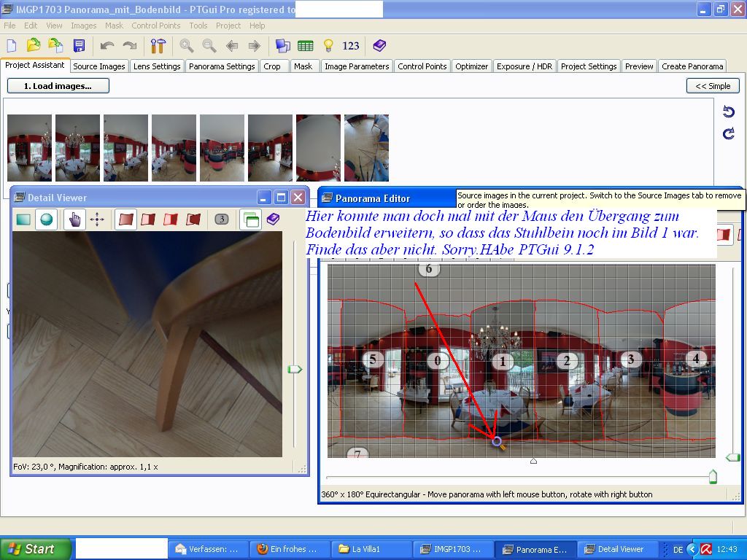Click the Detail Viewer vertical zoom slider handle
Viewport: 747px width, 560px height.
(294, 370)
